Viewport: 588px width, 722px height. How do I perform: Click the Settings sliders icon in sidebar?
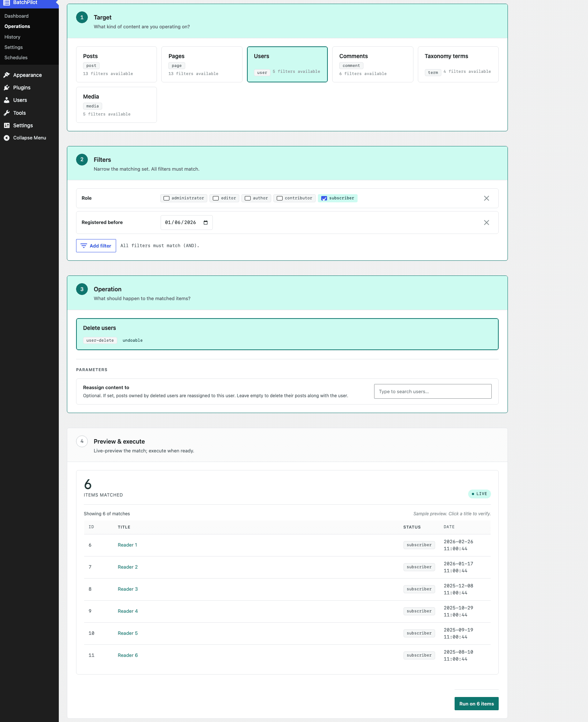coord(7,125)
